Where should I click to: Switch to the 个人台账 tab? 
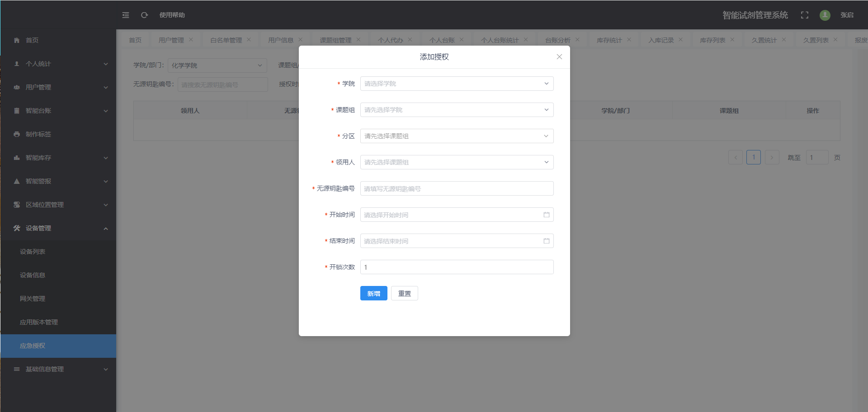tap(442, 40)
